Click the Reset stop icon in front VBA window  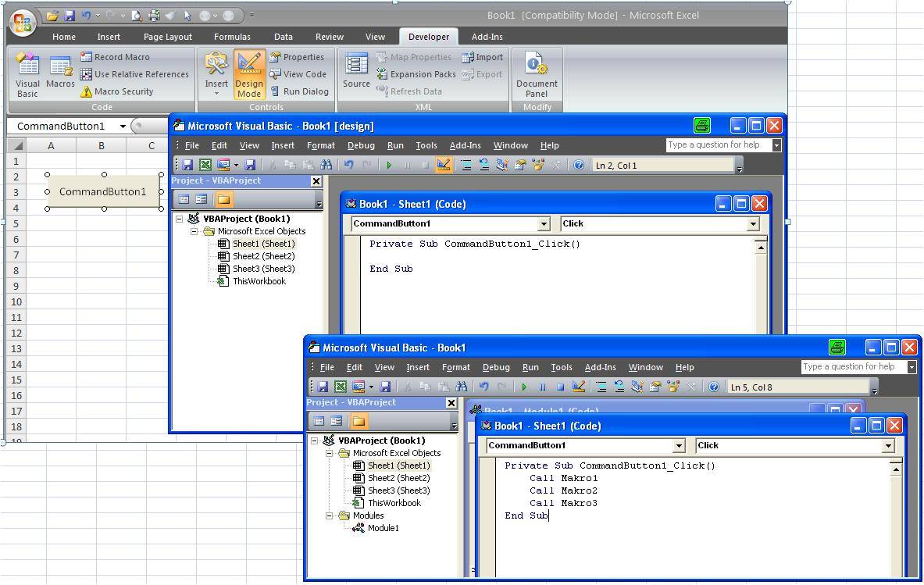pyautogui.click(x=560, y=387)
